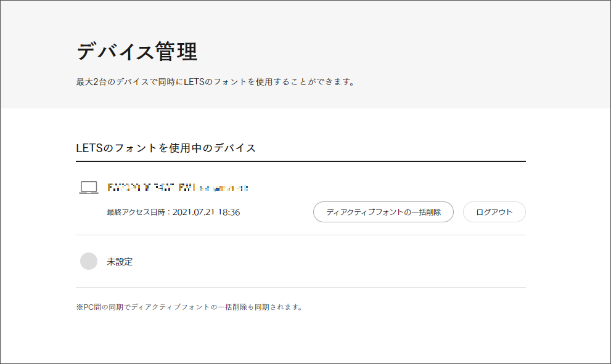The image size is (611, 364).
Task: Click the blurred registered device name
Action: click(x=178, y=187)
